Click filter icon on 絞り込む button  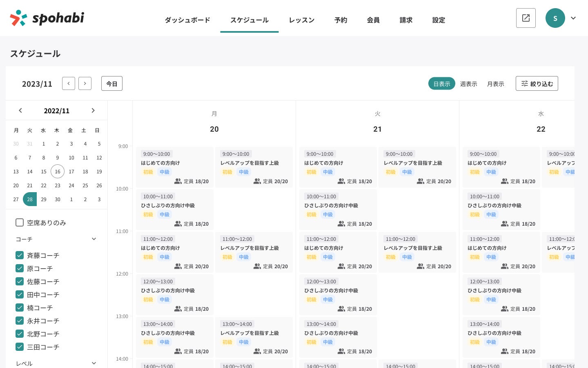[x=525, y=83]
